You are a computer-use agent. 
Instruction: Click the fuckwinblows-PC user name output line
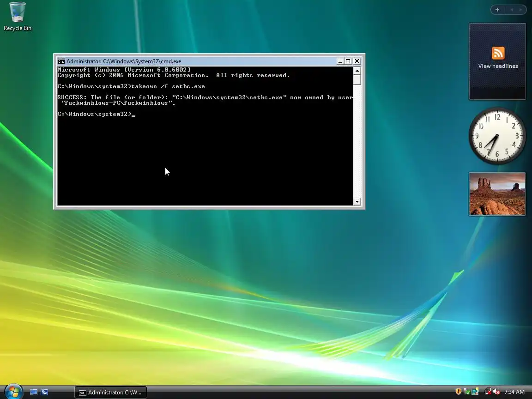pyautogui.click(x=118, y=103)
